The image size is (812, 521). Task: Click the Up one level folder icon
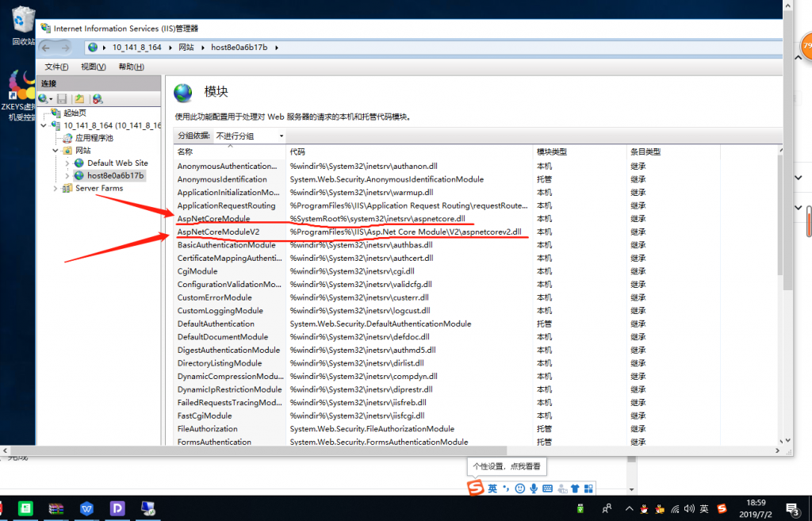(79, 98)
